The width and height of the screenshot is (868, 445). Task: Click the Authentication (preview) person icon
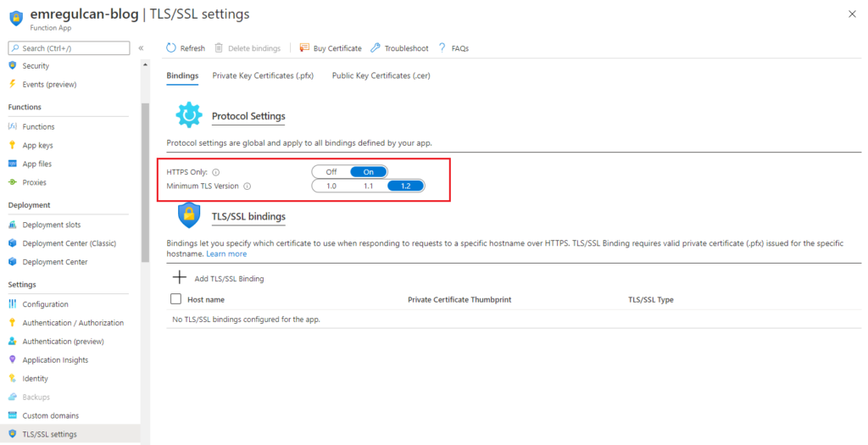(x=13, y=341)
